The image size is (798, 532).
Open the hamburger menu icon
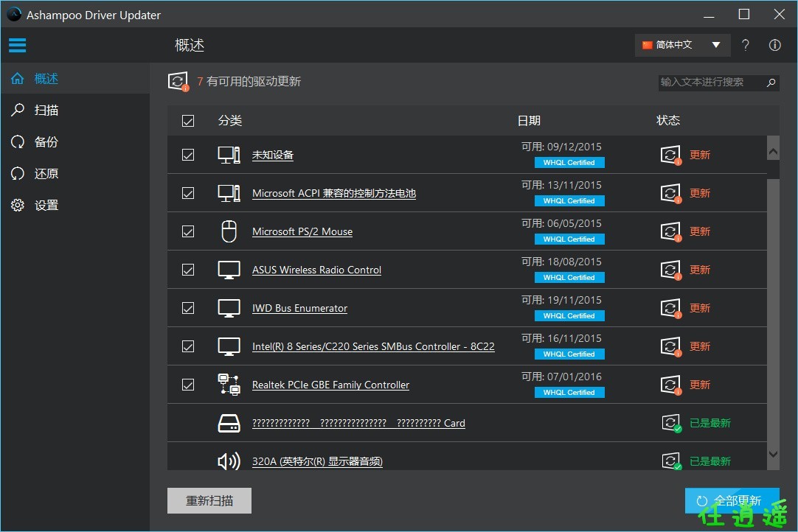17,45
